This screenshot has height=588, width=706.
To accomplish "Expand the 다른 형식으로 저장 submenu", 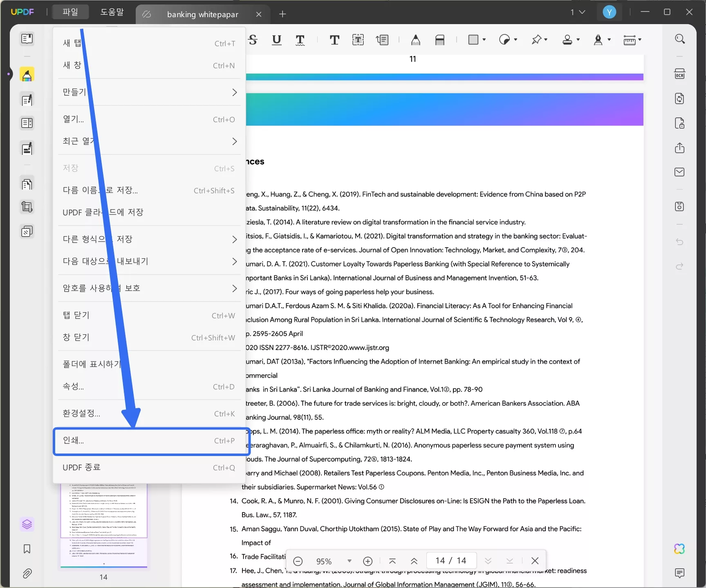I will [149, 239].
